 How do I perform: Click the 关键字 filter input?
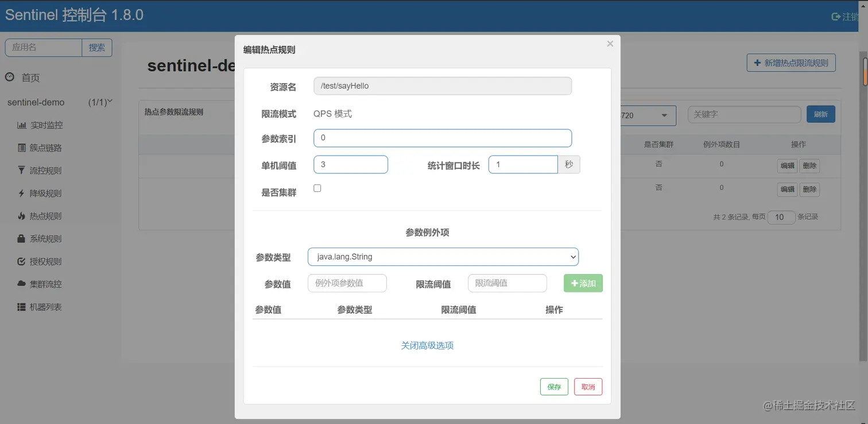tap(744, 114)
